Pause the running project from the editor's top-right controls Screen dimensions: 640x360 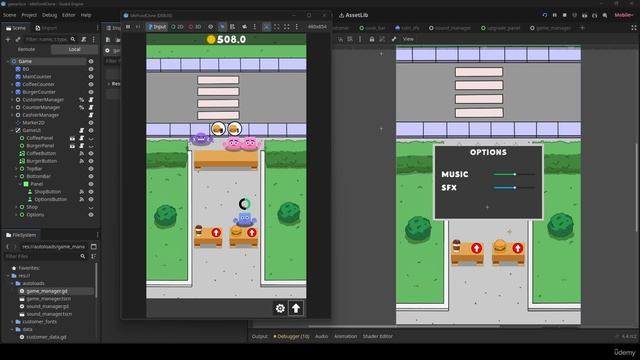tap(554, 15)
